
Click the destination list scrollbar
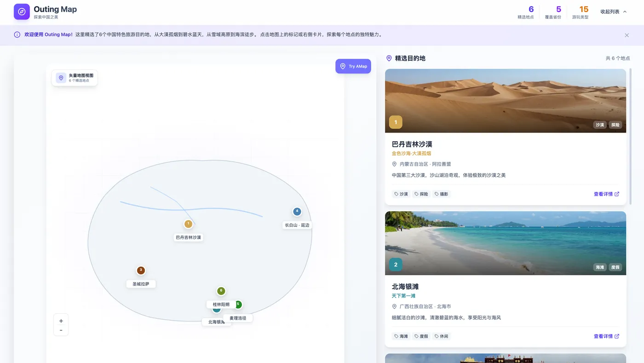[631, 137]
